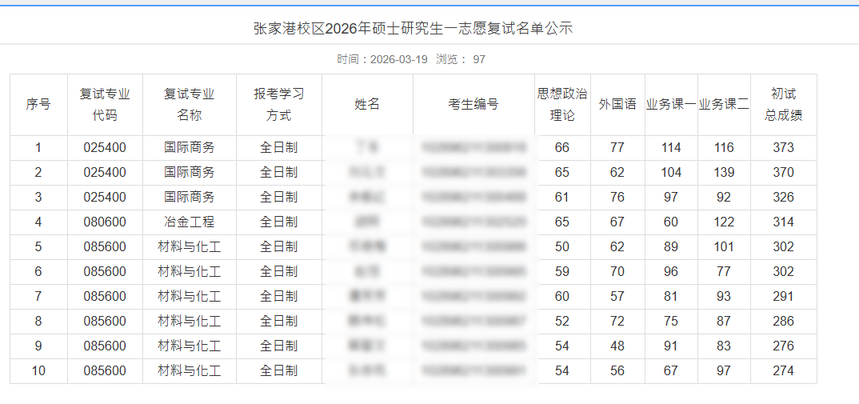Click 国际商务 in row 1

click(x=189, y=147)
